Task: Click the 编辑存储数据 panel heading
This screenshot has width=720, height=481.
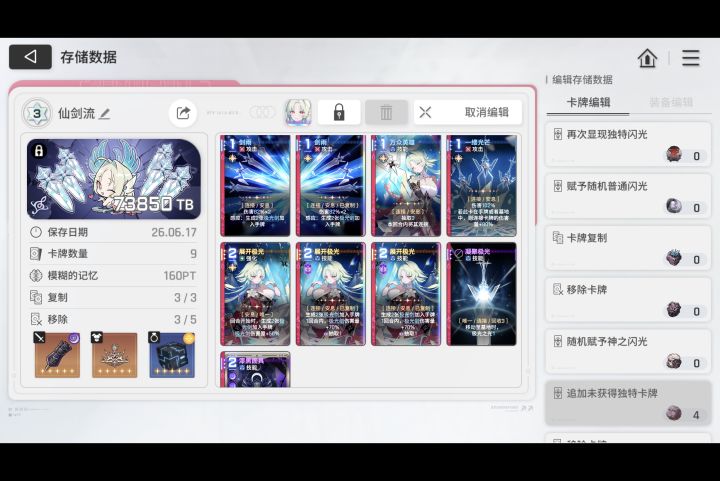Action: point(582,80)
